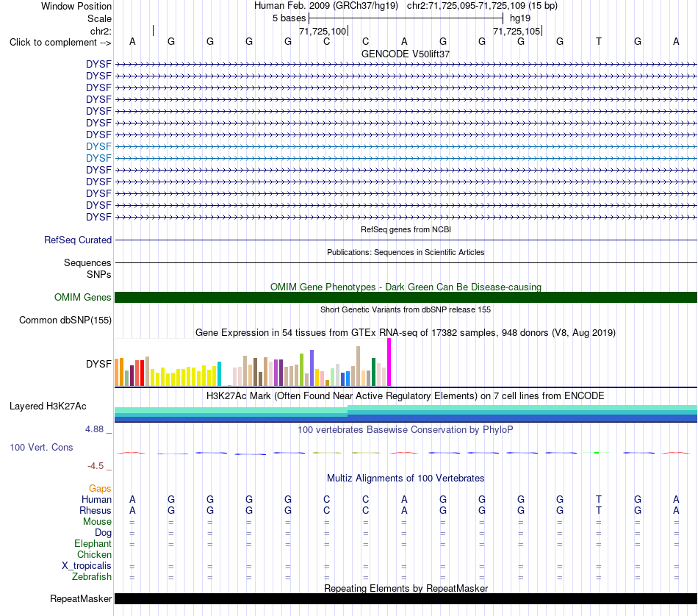Image resolution: width=698 pixels, height=616 pixels.
Task: Open 'Multiz Alignments of 100 Vertebrates' title
Action: [x=406, y=479]
